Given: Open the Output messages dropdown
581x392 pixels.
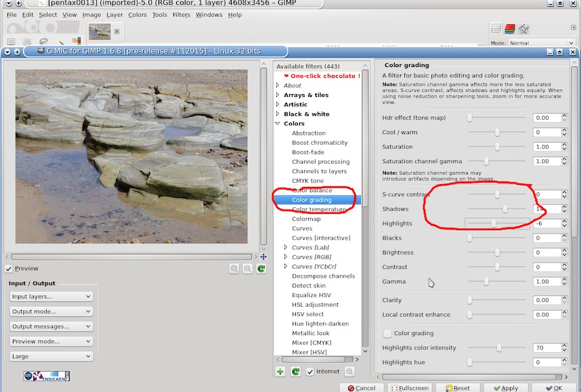Looking at the screenshot, I should (x=51, y=326).
